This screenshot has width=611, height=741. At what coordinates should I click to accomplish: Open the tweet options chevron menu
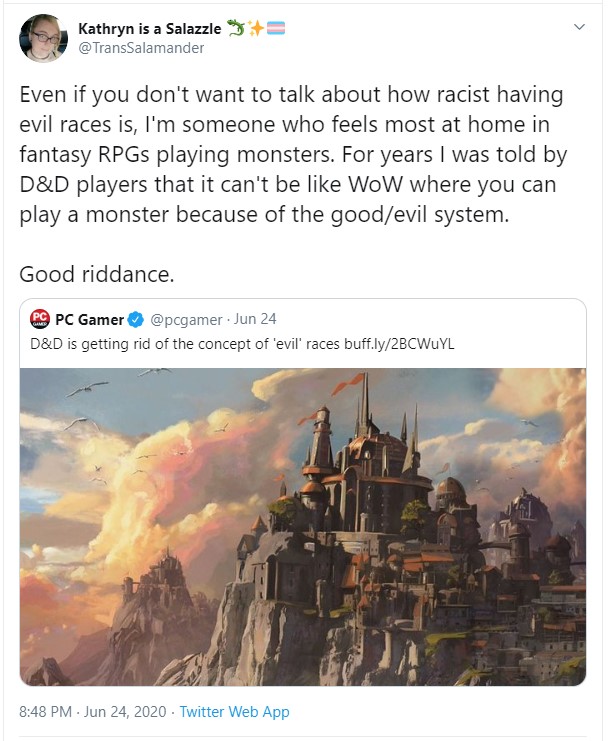(579, 27)
